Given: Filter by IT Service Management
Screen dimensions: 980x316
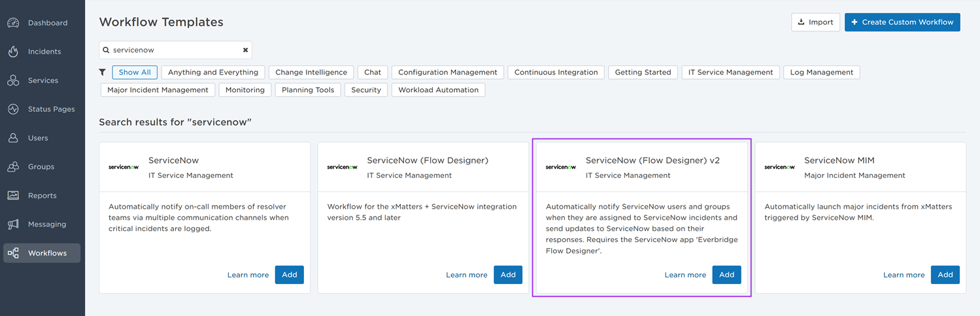Looking at the screenshot, I should (x=731, y=73).
